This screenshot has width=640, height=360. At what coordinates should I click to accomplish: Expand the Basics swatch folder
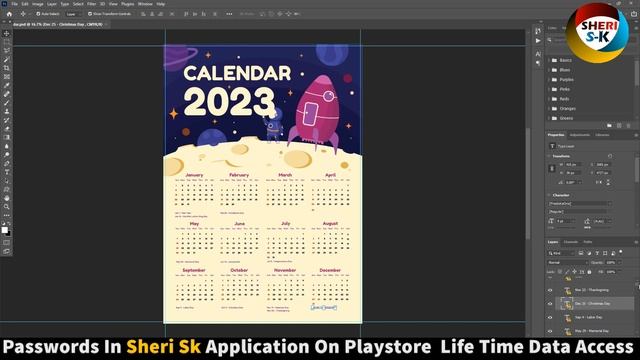pyautogui.click(x=549, y=60)
